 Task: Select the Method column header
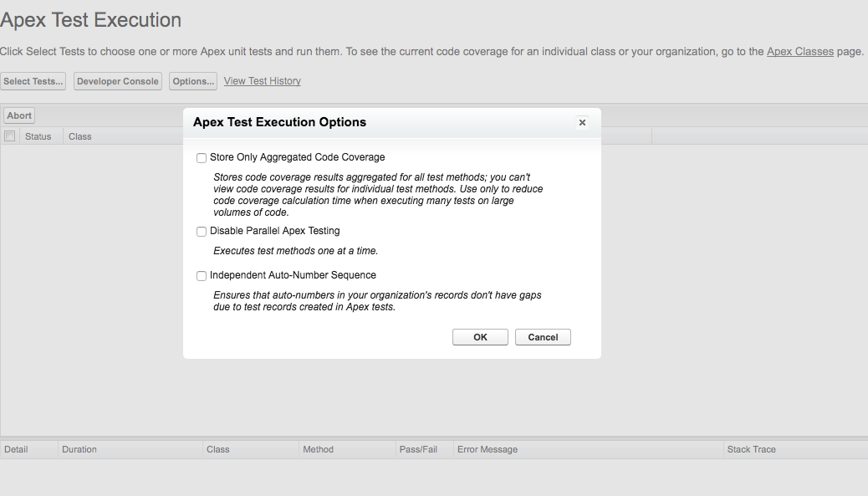tap(318, 449)
